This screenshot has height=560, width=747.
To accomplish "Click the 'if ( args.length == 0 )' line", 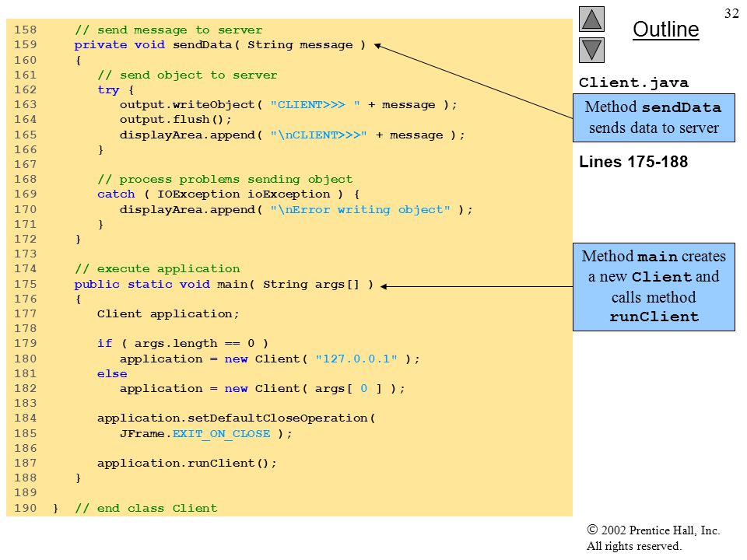I will [x=183, y=344].
